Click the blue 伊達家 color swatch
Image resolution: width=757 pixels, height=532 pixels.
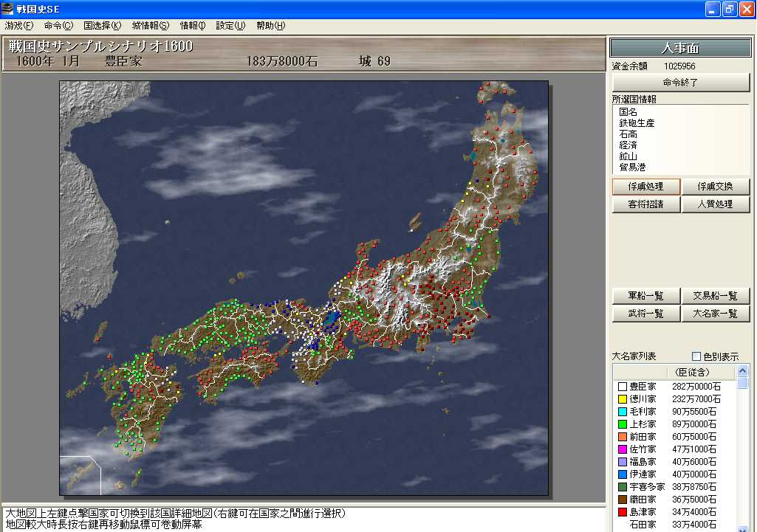click(x=623, y=474)
